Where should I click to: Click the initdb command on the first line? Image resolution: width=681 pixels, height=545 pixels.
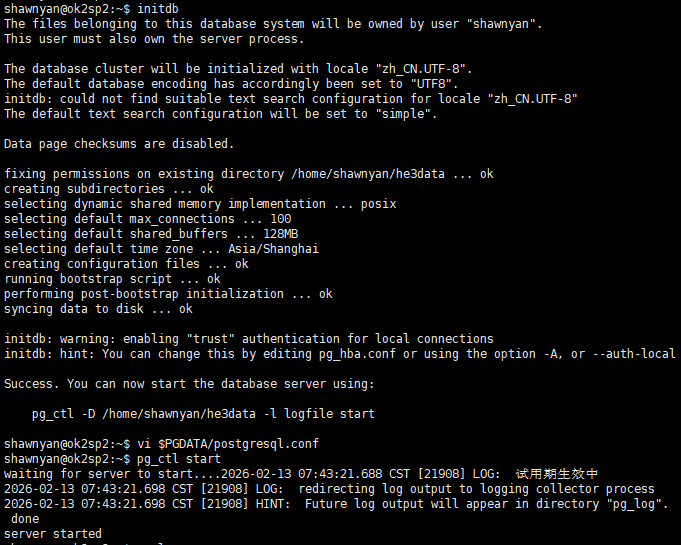click(158, 8)
